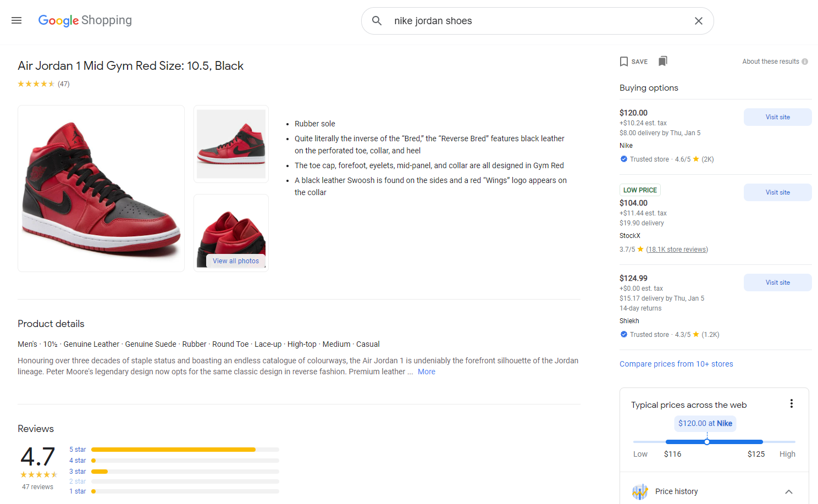Image resolution: width=818 pixels, height=504 pixels.
Task: Click the search magnifier icon
Action: [377, 21]
